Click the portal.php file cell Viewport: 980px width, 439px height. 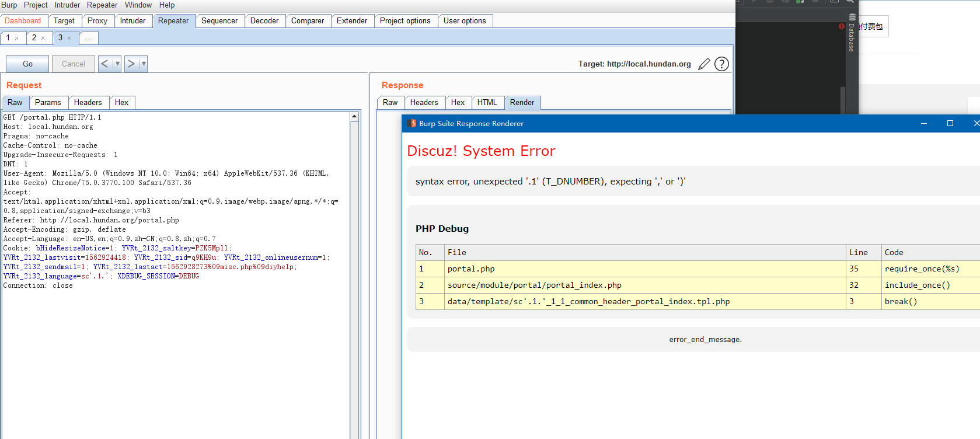click(x=645, y=269)
